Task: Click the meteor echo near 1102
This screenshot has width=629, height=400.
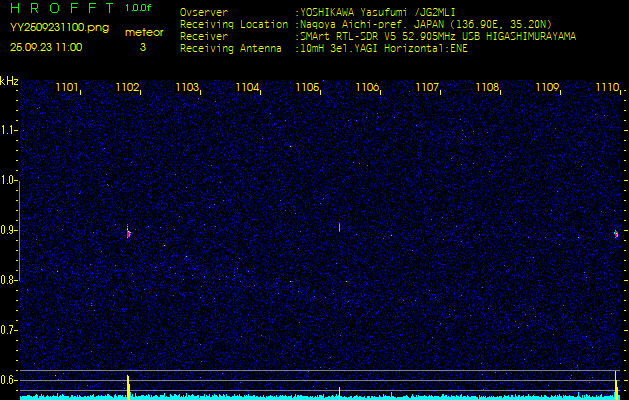Action: pos(128,232)
